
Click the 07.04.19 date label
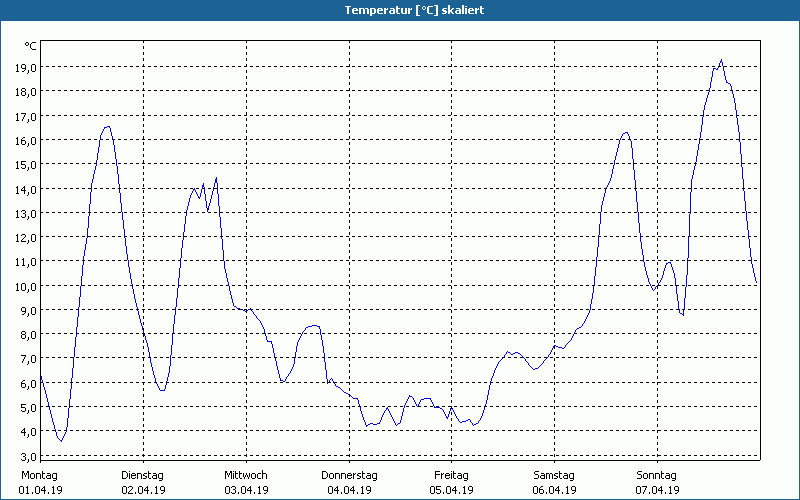pyautogui.click(x=658, y=490)
